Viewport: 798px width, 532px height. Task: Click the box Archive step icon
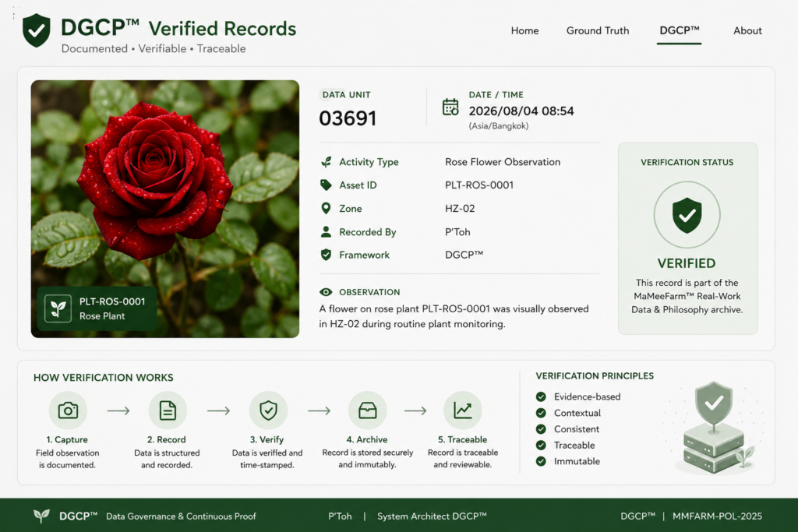pyautogui.click(x=368, y=410)
